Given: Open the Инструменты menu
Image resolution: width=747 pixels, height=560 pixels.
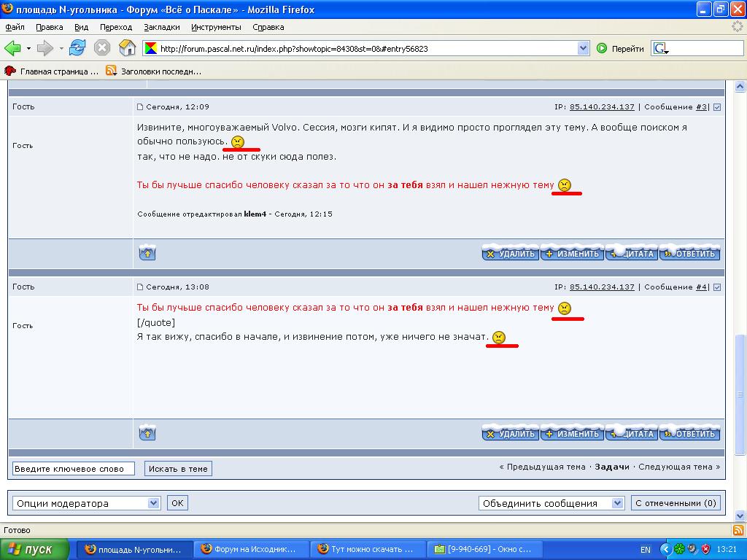Looking at the screenshot, I should (x=216, y=27).
